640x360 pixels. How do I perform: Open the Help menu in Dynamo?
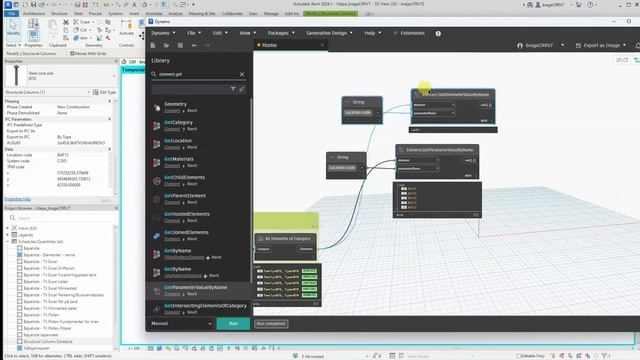[x=372, y=33]
